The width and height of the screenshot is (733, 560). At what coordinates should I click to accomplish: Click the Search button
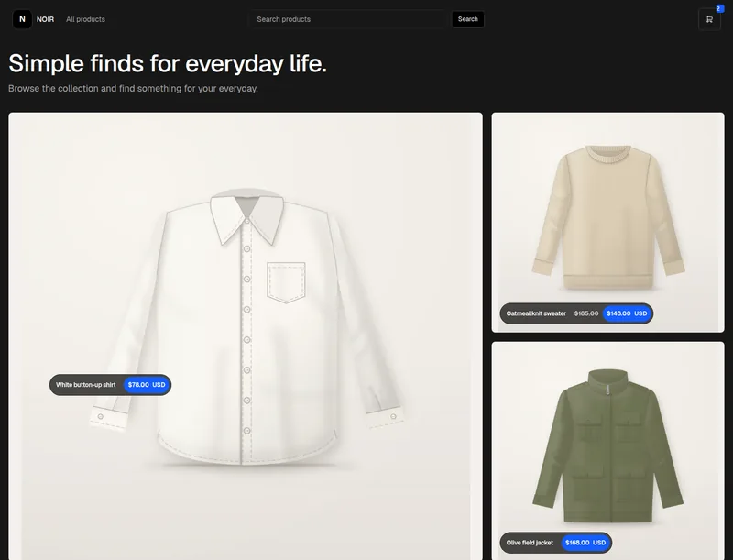click(468, 19)
